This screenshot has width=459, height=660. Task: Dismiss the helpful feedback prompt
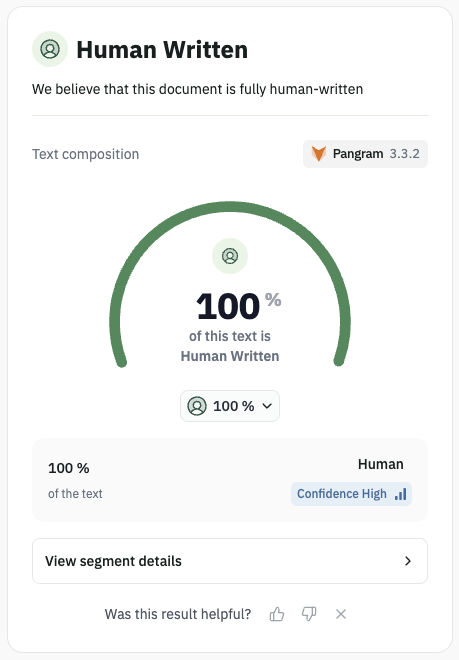tap(341, 614)
